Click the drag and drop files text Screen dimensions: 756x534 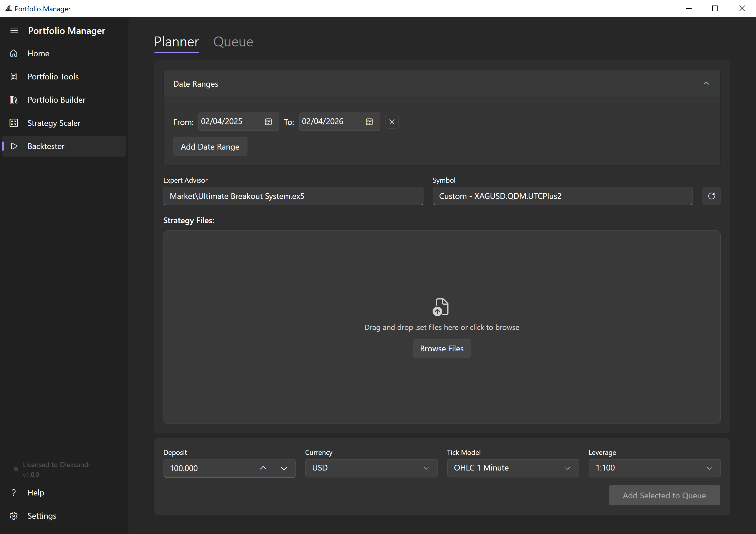coord(442,327)
